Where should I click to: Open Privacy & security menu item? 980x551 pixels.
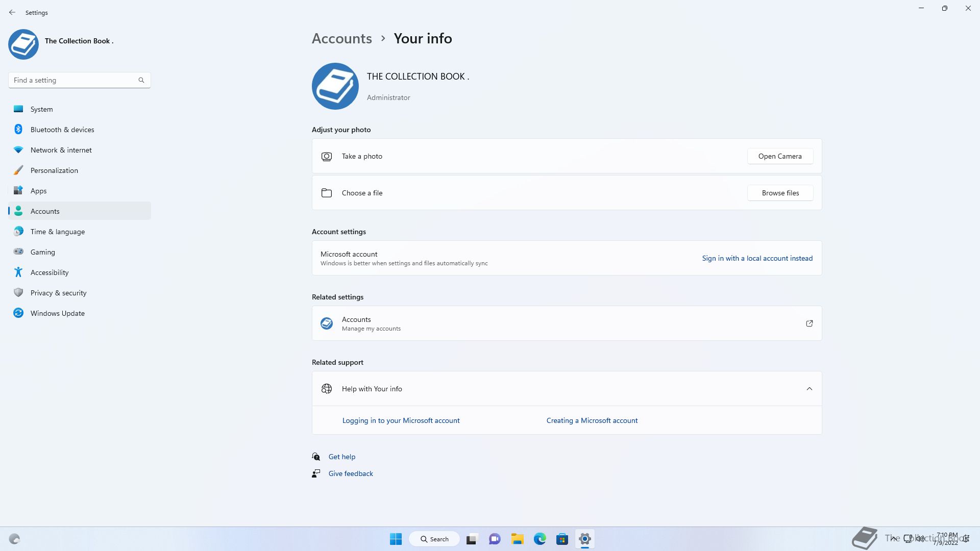tap(80, 293)
